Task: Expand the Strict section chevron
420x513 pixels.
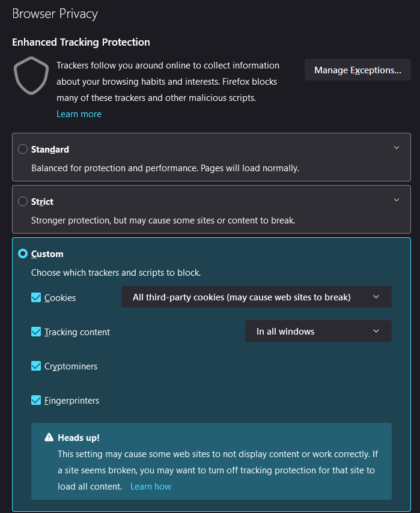Action: coord(396,200)
